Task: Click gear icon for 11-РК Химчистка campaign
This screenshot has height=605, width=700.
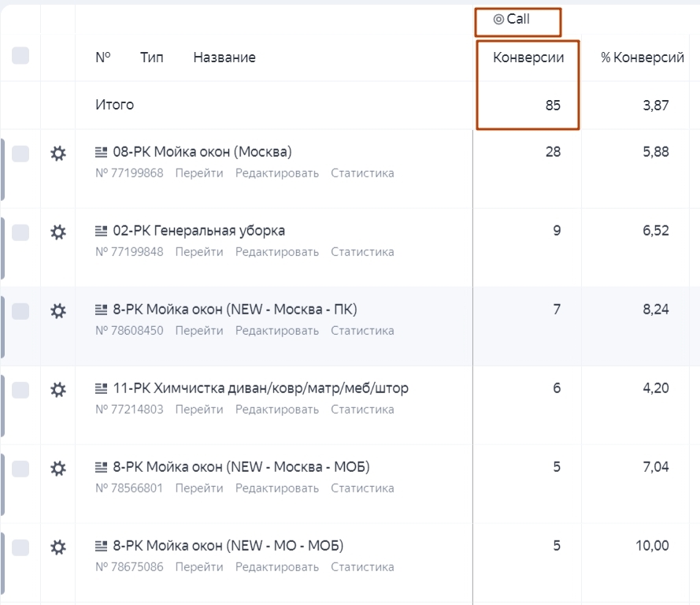Action: 57,390
